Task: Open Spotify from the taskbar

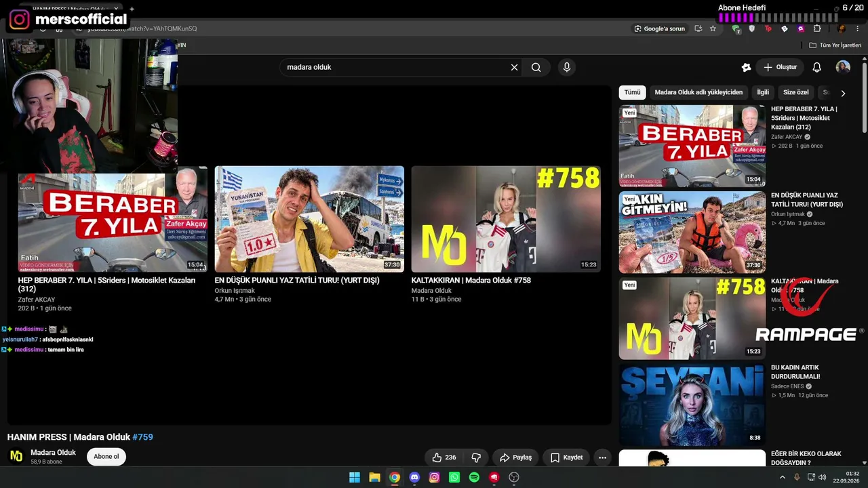Action: coord(474,477)
